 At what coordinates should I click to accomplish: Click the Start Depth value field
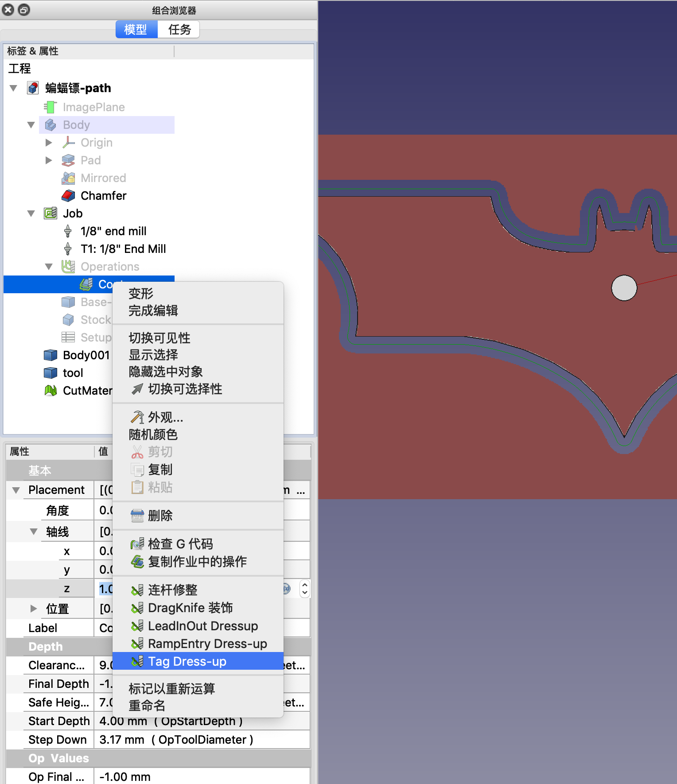coord(202,721)
